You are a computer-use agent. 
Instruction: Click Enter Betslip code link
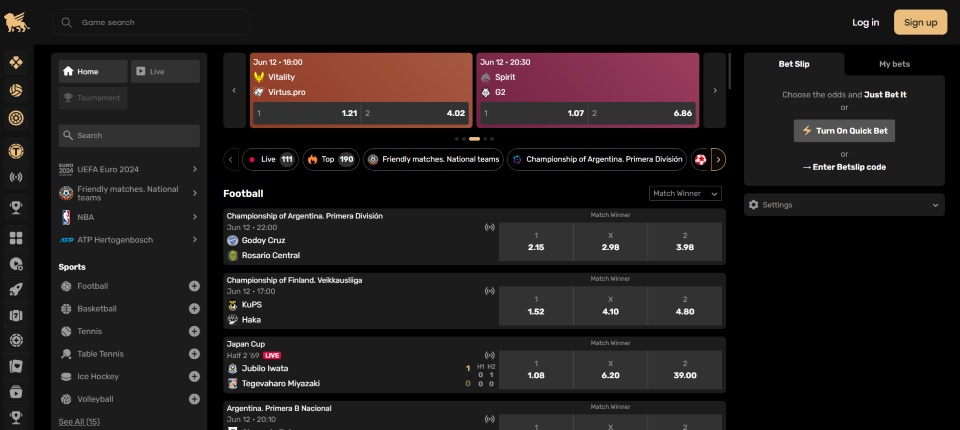844,167
